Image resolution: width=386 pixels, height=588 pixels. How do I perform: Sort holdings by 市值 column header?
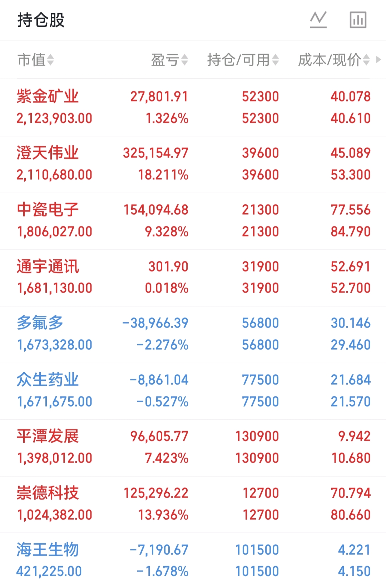click(x=31, y=60)
